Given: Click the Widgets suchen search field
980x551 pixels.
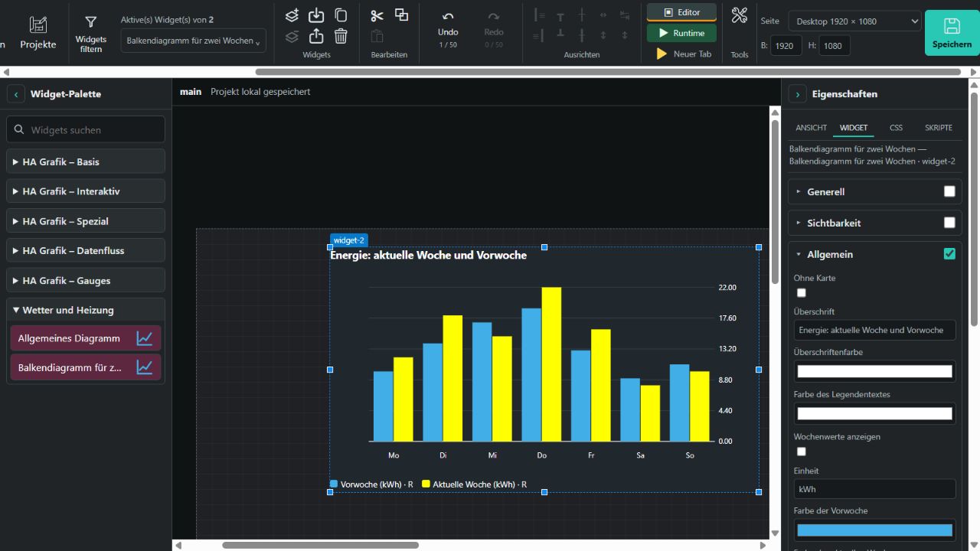Looking at the screenshot, I should 86,129.
